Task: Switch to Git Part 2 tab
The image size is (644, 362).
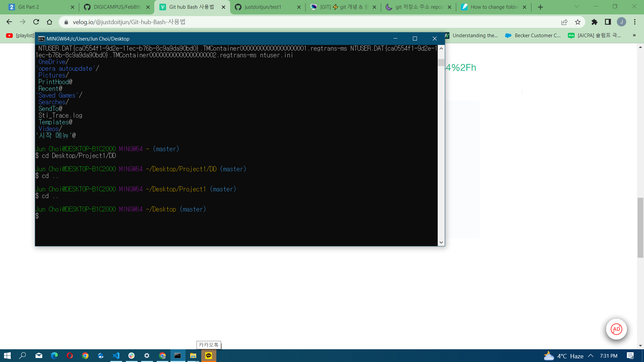Action: pyautogui.click(x=29, y=7)
